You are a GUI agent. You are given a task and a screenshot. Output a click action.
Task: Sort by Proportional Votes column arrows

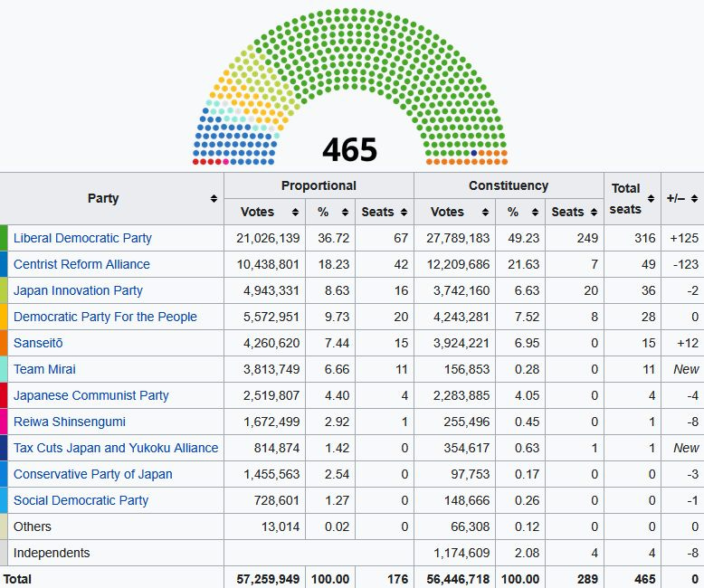(x=295, y=212)
